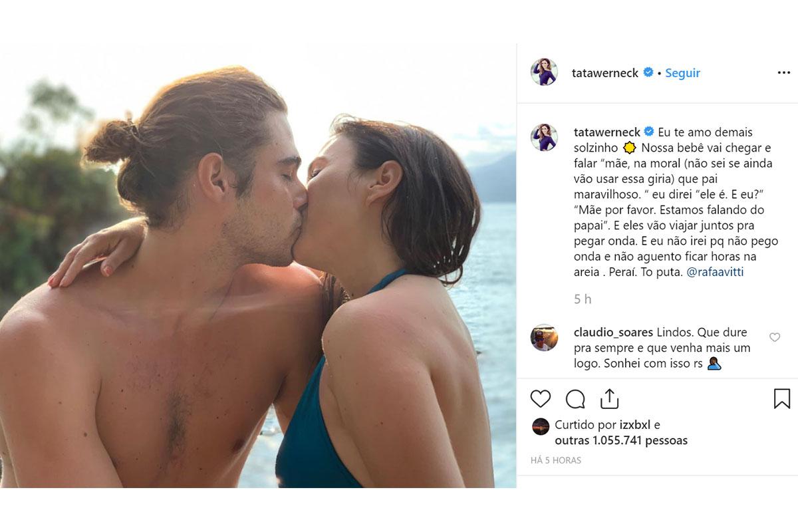Viewport: 798px width, 532px height.
Task: Follow tatawerneck via the Seguir button
Action: (682, 73)
